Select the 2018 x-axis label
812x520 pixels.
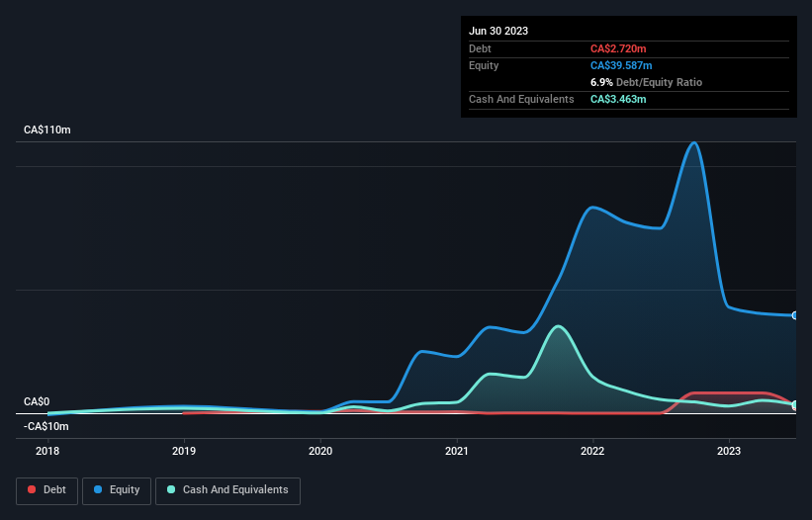click(47, 451)
